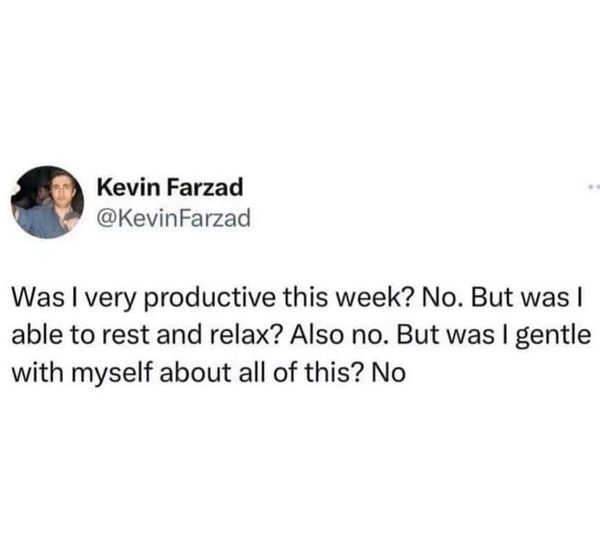Click the final 'No' ending the tweet
This screenshot has width=600, height=539.
click(x=388, y=372)
